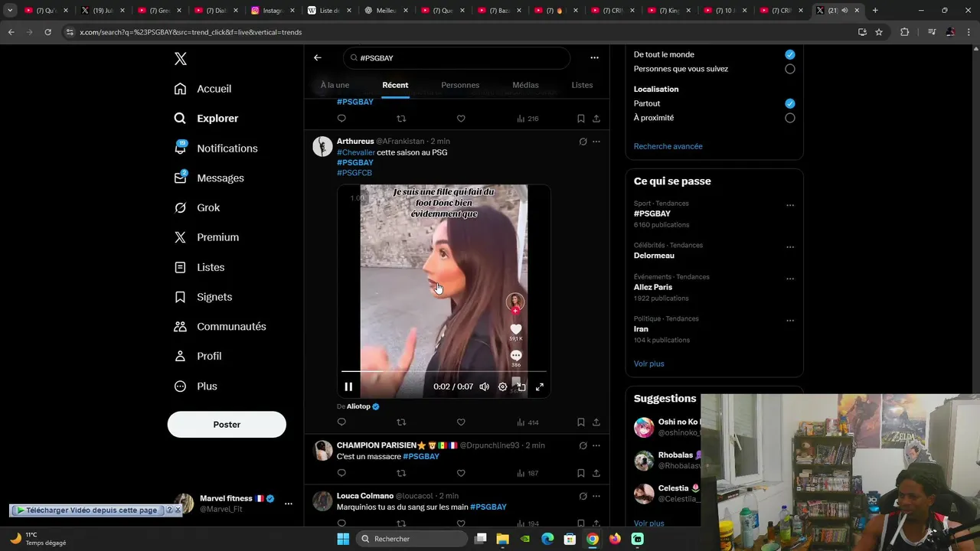Open #PSGFCB hashtag link

[x=354, y=173]
